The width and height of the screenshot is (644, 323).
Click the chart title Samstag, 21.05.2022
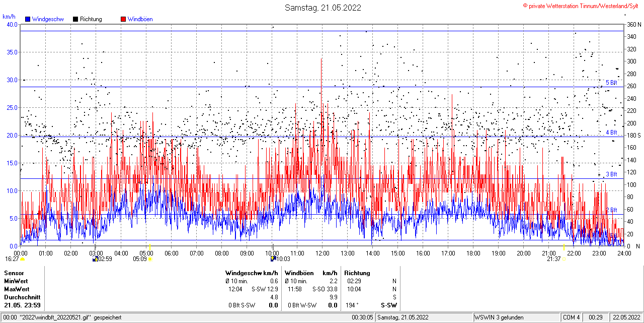(323, 8)
